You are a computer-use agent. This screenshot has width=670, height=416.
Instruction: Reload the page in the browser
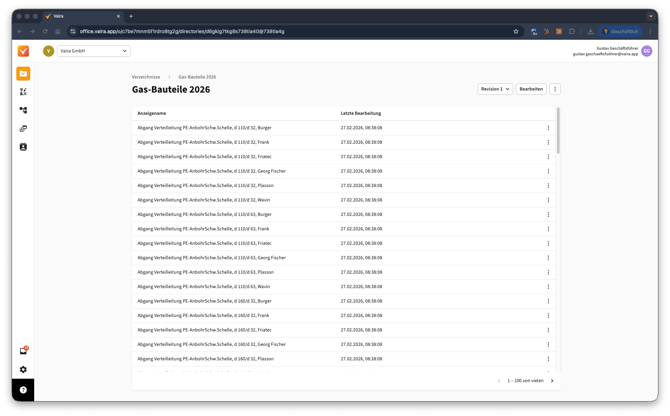click(45, 31)
